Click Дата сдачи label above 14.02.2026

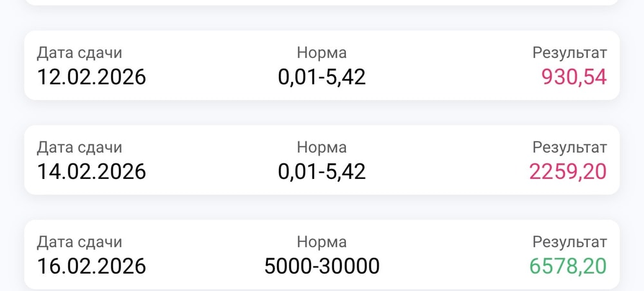point(80,147)
